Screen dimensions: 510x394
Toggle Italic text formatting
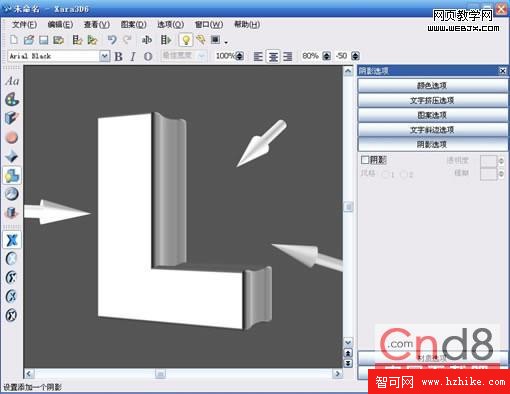pos(133,56)
